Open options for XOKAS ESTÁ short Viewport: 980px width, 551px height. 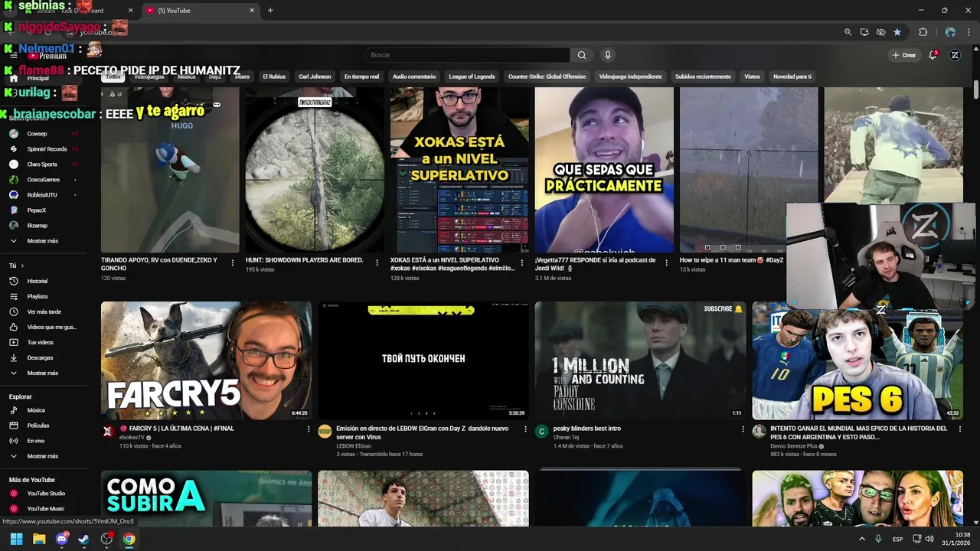[x=522, y=262]
